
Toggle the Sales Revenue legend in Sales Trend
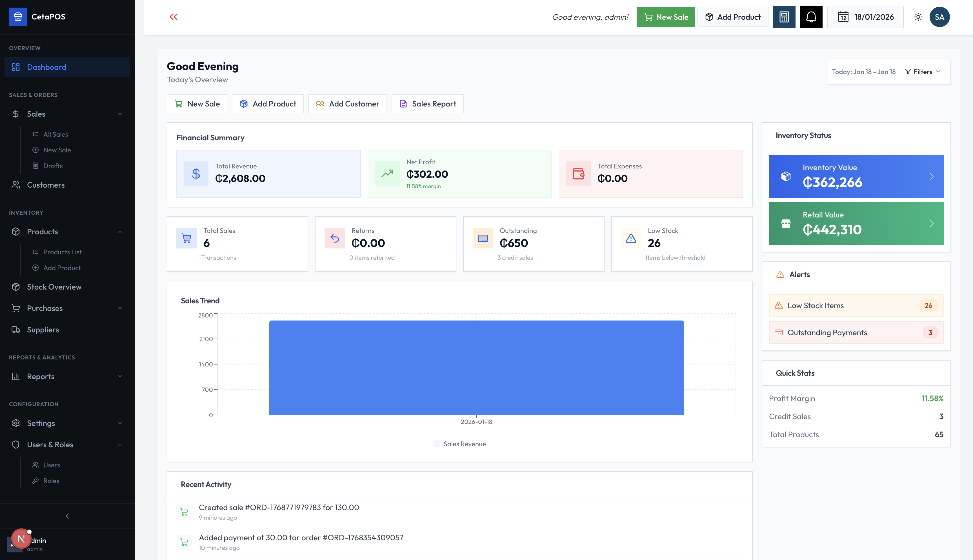tap(459, 444)
